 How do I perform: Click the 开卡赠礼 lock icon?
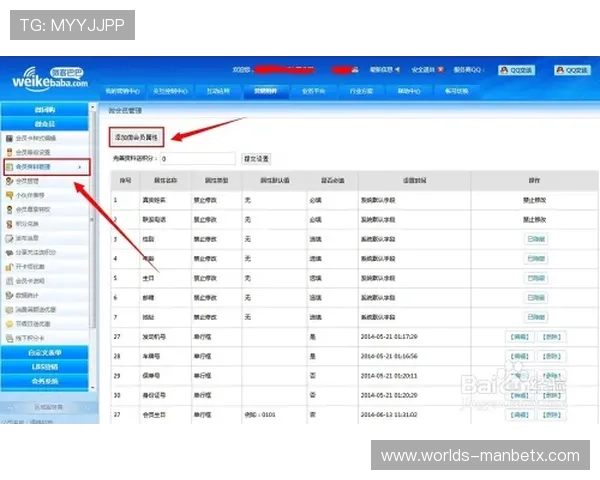(x=9, y=267)
